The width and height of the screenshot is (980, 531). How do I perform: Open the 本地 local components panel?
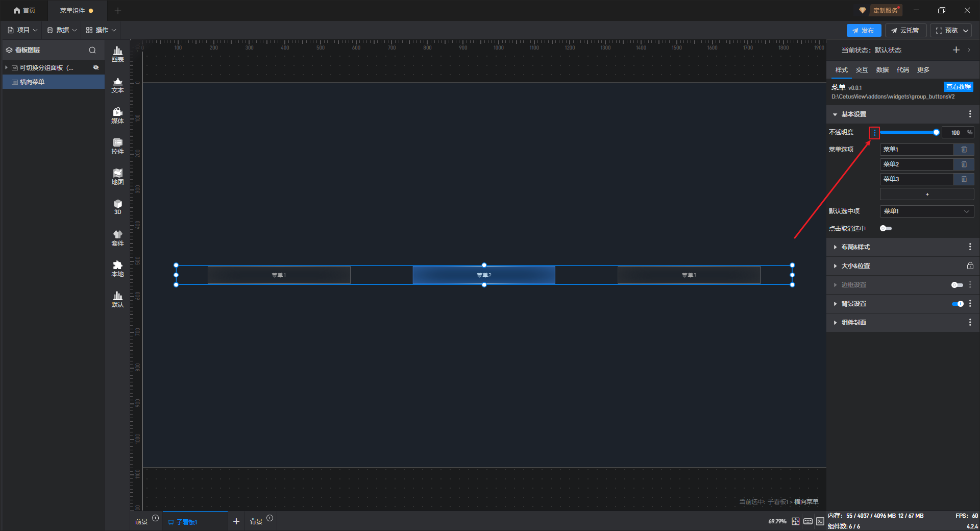pyautogui.click(x=117, y=269)
